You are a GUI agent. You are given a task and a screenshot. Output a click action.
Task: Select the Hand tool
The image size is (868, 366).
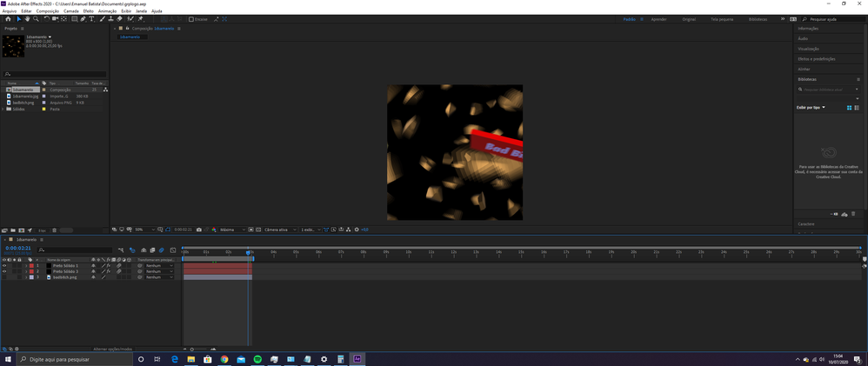tap(27, 19)
